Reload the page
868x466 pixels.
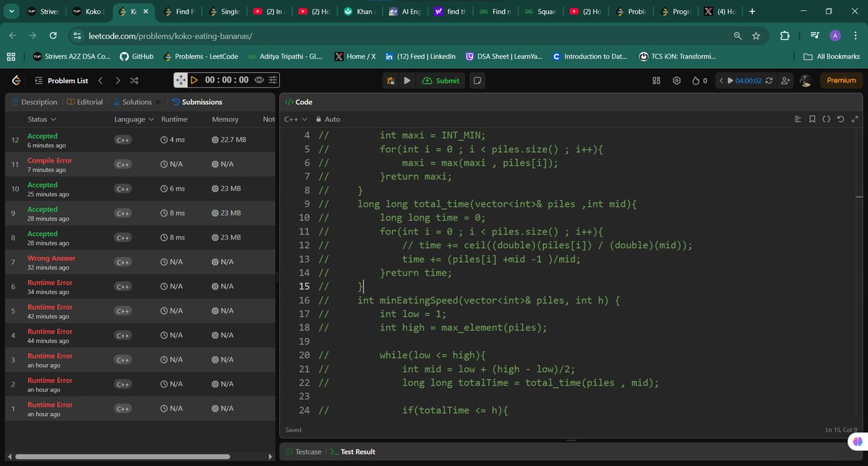click(53, 35)
